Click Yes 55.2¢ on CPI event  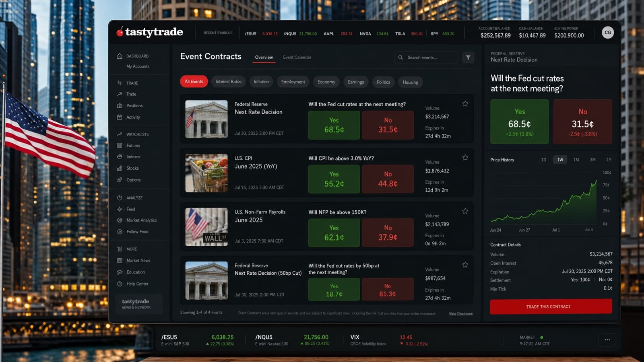tap(334, 179)
